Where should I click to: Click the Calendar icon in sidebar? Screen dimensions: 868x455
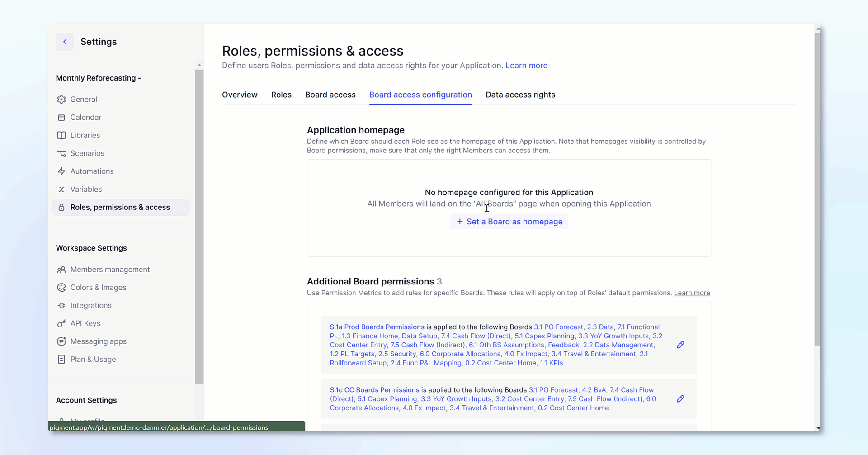click(x=61, y=118)
